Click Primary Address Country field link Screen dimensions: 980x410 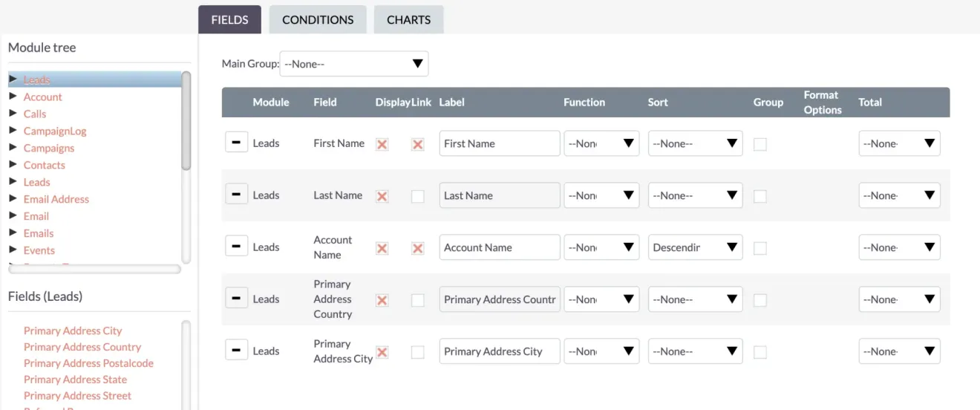82,347
